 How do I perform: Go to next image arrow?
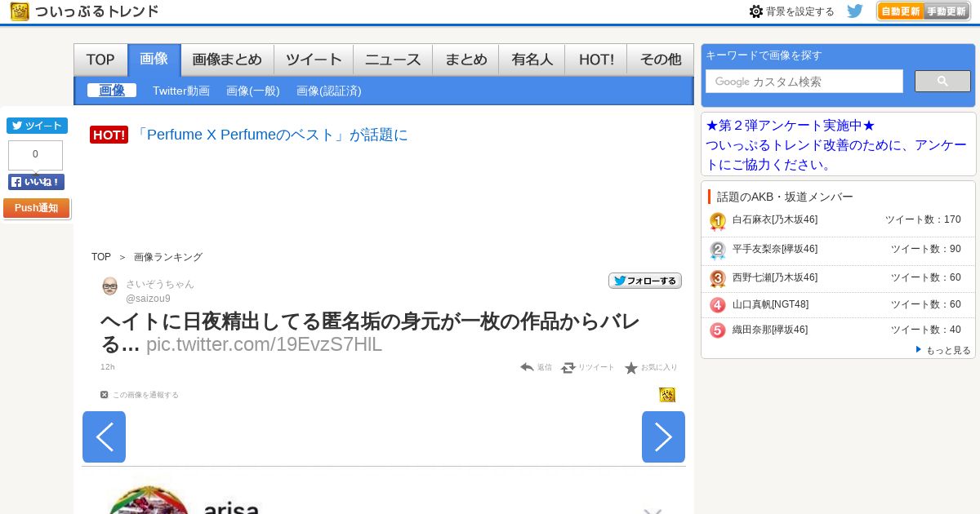click(663, 436)
